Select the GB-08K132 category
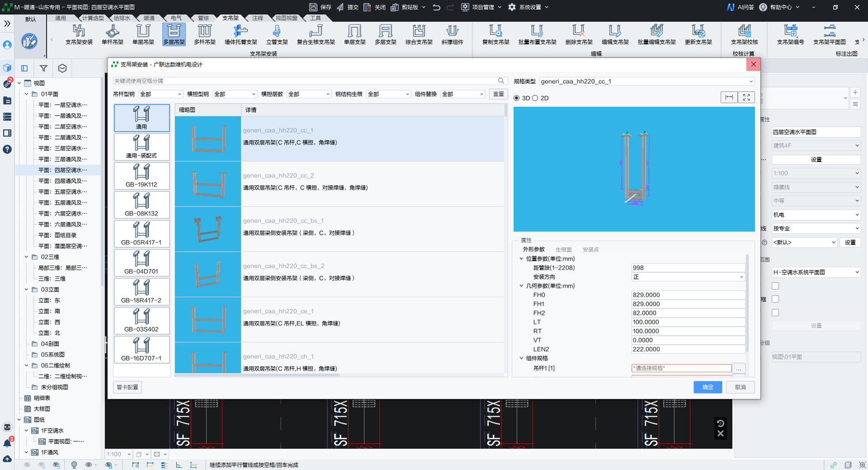This screenshot has height=470, width=868. (x=142, y=205)
